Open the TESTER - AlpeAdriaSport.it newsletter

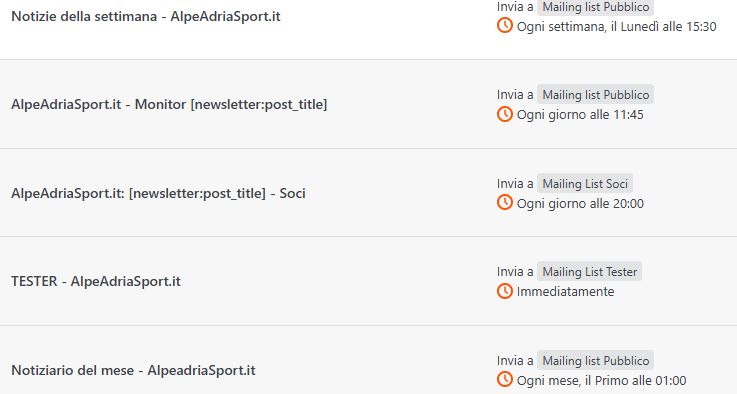coord(96,281)
